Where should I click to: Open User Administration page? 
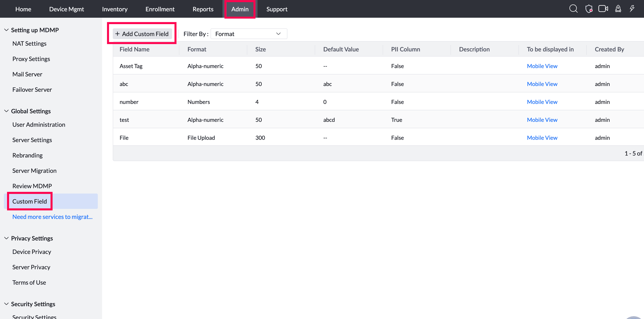[x=39, y=124]
